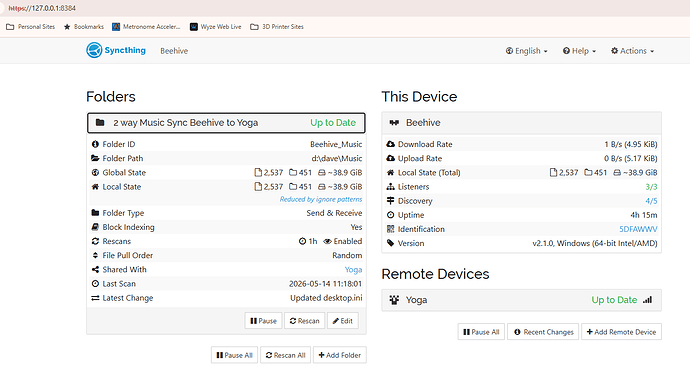Edit the 2 way Music Sync folder
This screenshot has height=390, width=690.
click(343, 321)
